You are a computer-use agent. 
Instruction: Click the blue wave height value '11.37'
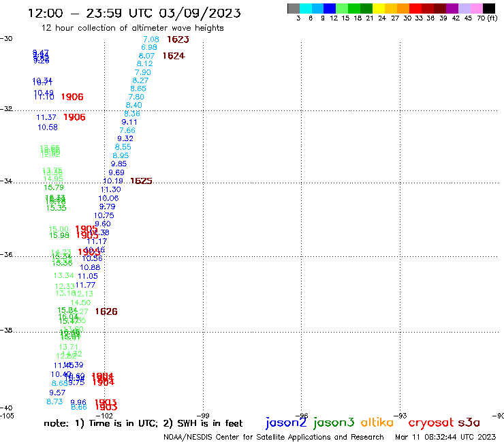46,118
